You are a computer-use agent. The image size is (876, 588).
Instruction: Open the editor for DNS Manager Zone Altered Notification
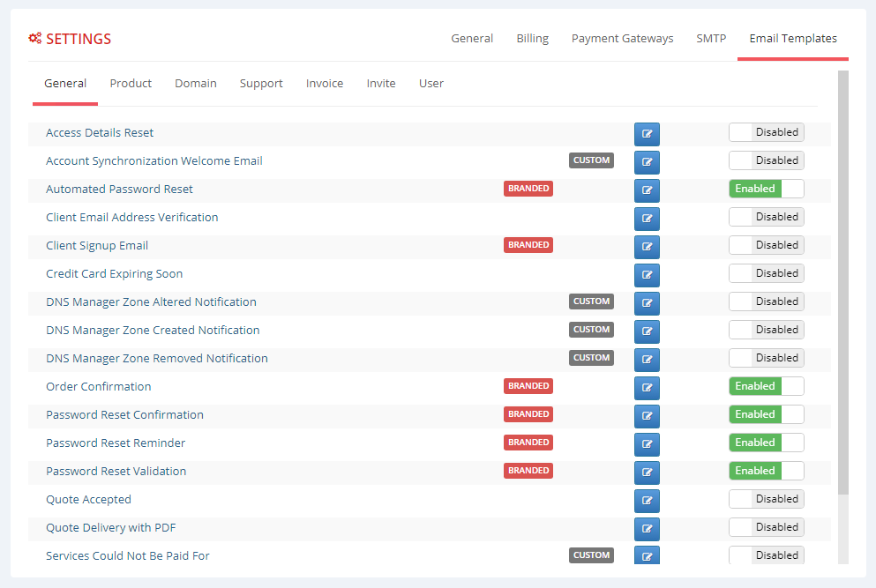coord(647,303)
